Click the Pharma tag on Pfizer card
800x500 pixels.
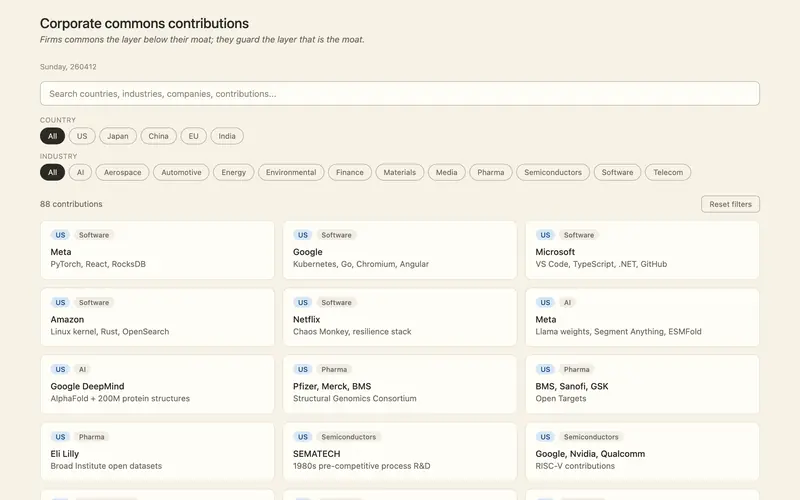click(x=334, y=369)
